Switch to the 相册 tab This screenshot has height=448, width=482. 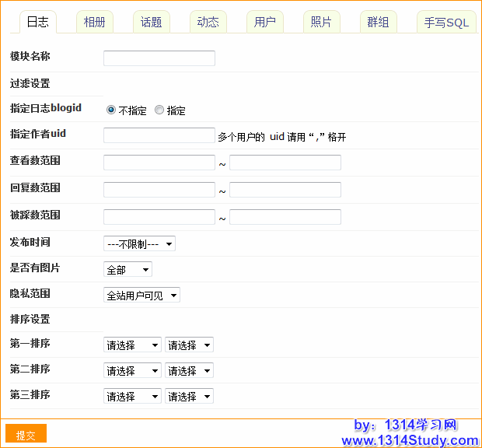click(96, 23)
